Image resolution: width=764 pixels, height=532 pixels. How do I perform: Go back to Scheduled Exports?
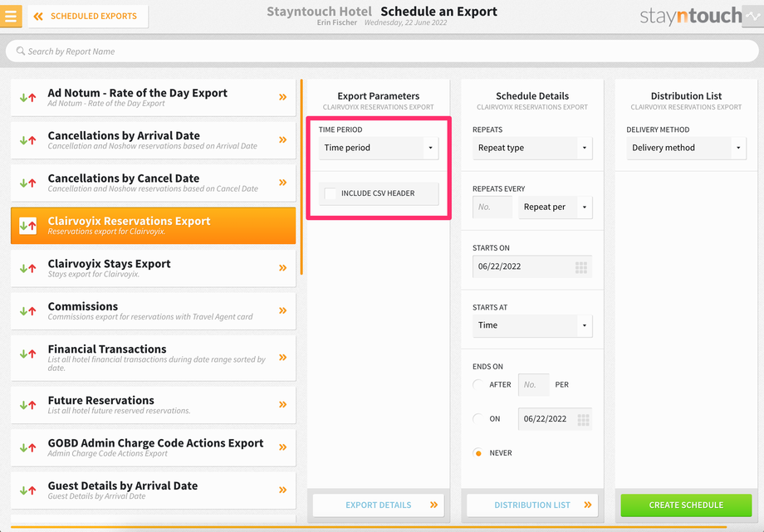(88, 16)
